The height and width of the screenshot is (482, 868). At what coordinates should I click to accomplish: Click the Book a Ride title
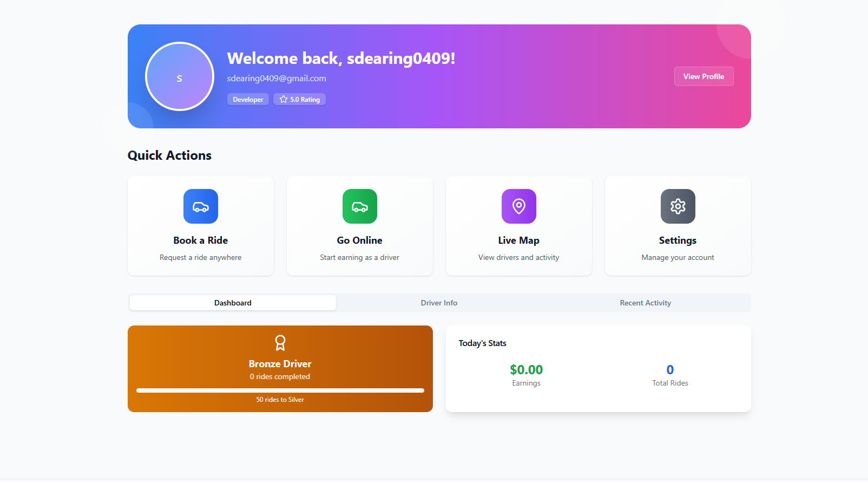click(x=201, y=240)
